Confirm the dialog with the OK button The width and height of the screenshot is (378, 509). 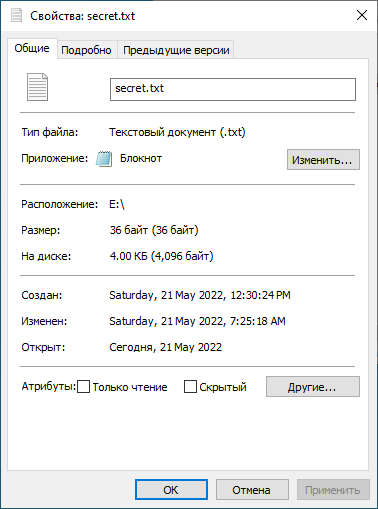(171, 490)
